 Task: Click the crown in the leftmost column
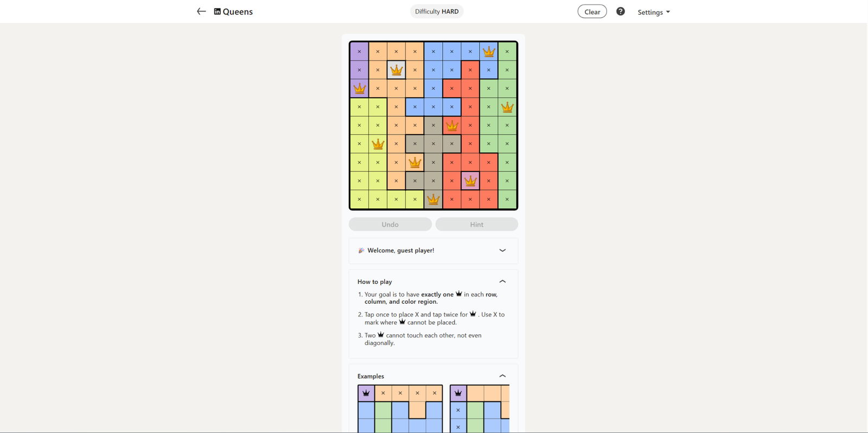pos(359,88)
